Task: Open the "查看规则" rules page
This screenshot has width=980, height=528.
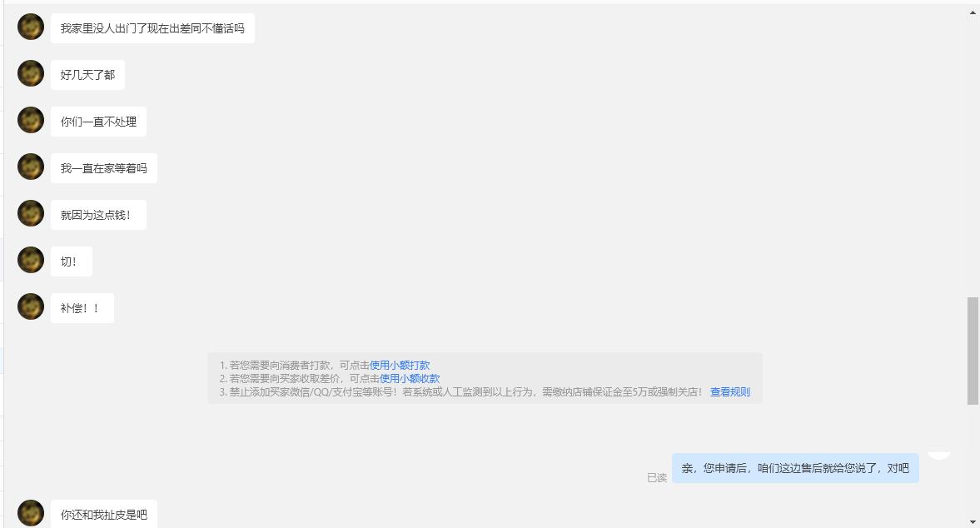Action: [729, 392]
